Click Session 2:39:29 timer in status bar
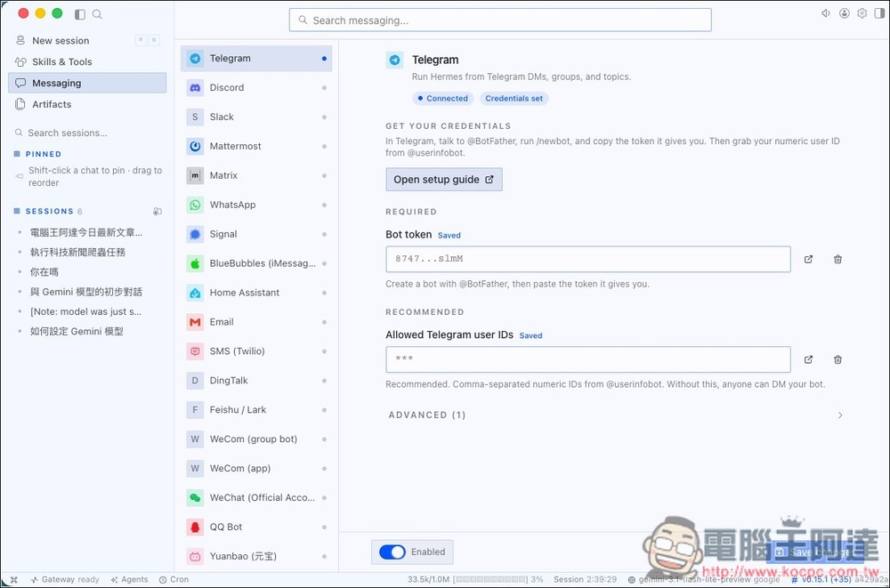Screen dimensions: 890x588 pos(586,579)
